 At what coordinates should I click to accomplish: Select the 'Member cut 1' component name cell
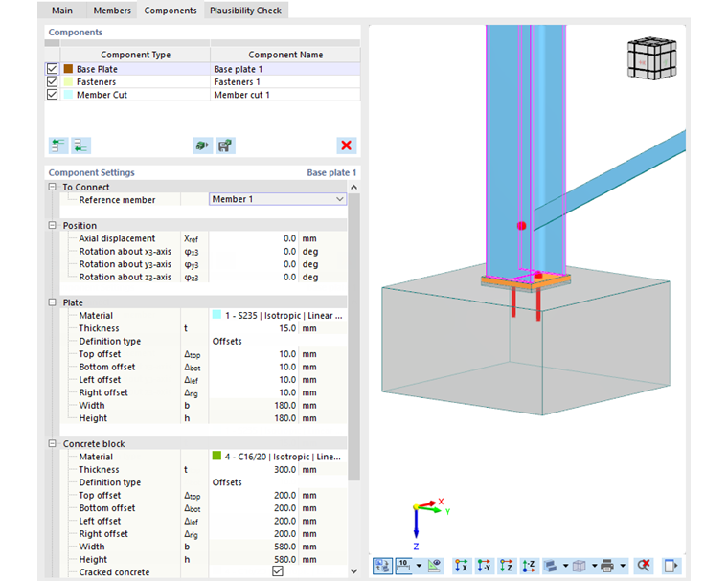pos(285,94)
